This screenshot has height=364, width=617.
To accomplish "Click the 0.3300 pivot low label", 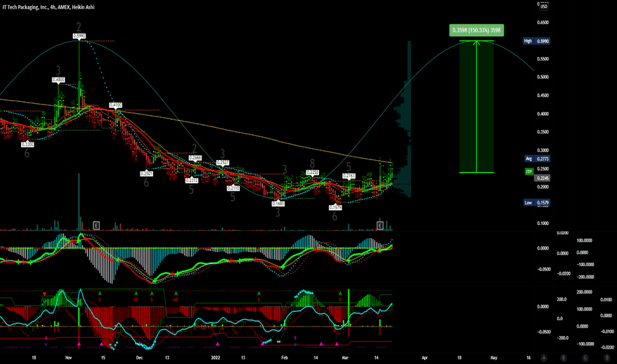I will click(x=28, y=144).
